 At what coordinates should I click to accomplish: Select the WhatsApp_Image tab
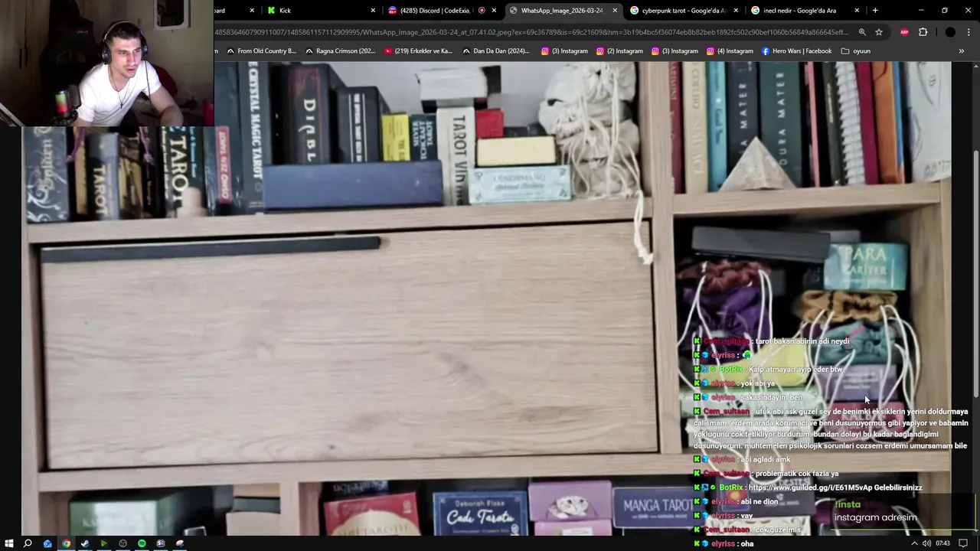(563, 11)
